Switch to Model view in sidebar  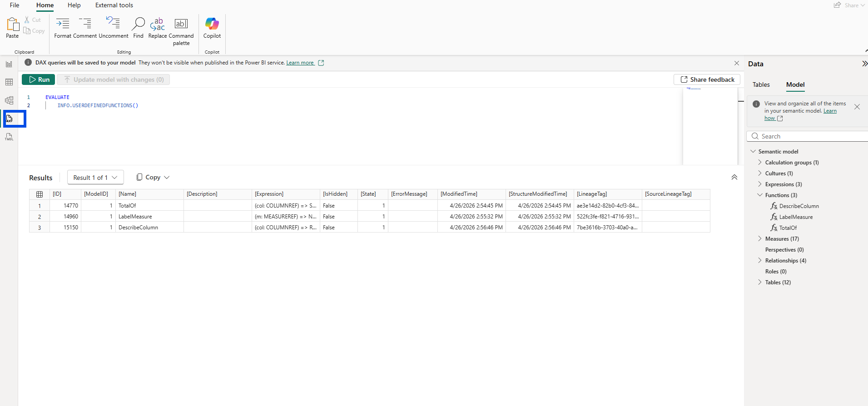point(9,100)
